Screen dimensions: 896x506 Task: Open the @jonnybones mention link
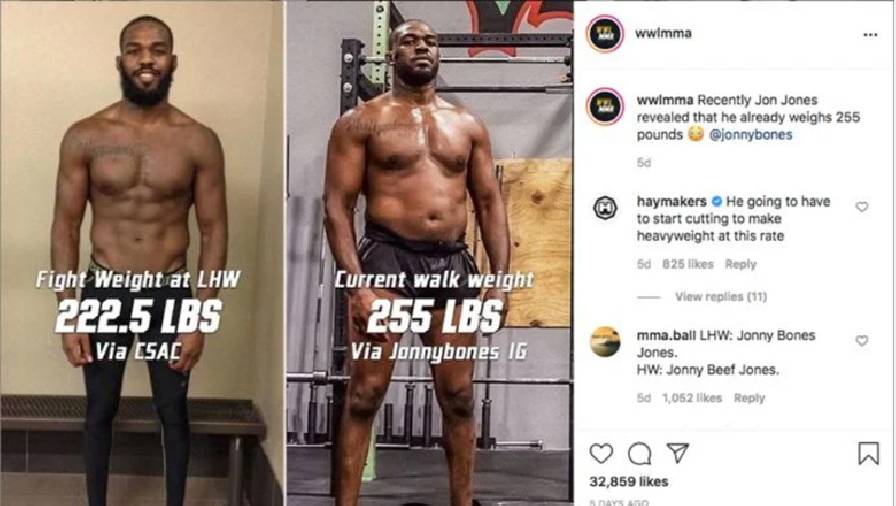tap(750, 135)
